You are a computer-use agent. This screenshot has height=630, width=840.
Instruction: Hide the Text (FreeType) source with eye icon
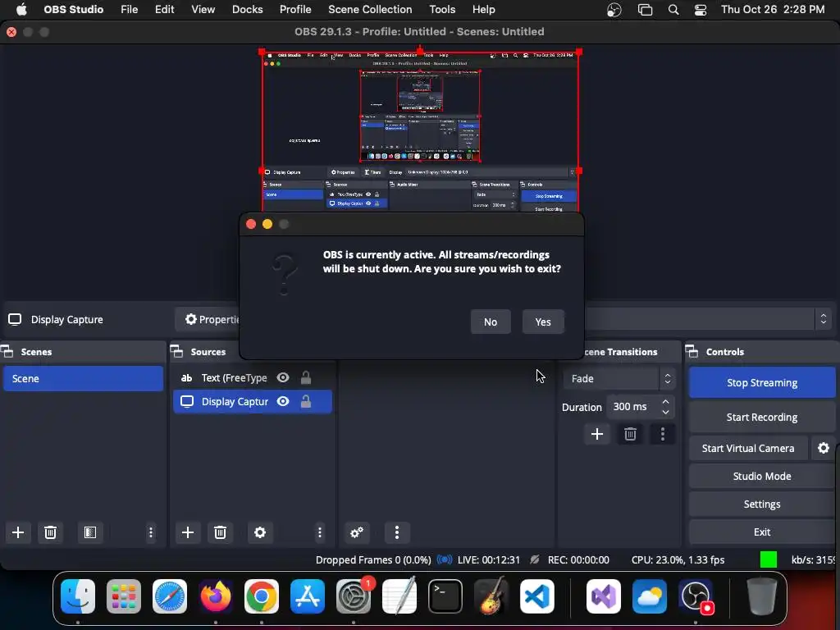[x=283, y=377]
